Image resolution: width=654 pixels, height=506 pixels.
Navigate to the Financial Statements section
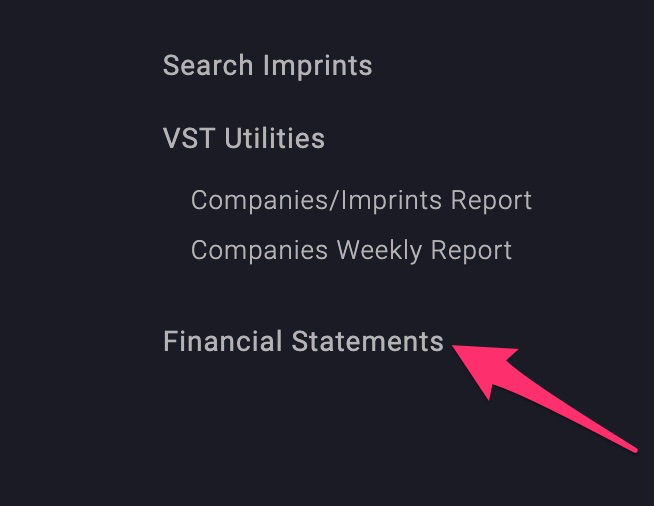pyautogui.click(x=303, y=341)
